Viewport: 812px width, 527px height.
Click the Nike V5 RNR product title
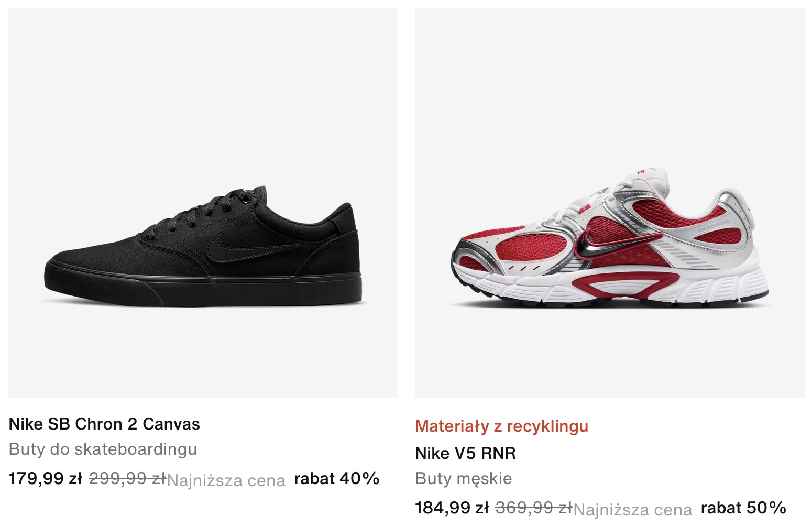tap(465, 453)
